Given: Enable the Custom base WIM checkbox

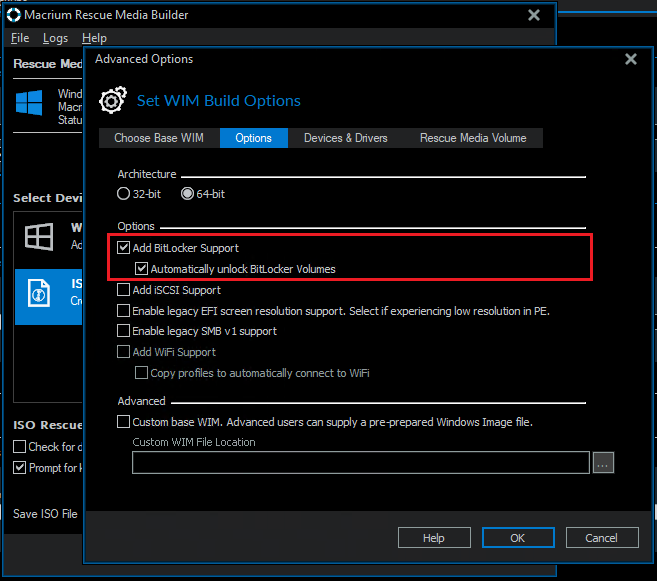Looking at the screenshot, I should coord(123,421).
